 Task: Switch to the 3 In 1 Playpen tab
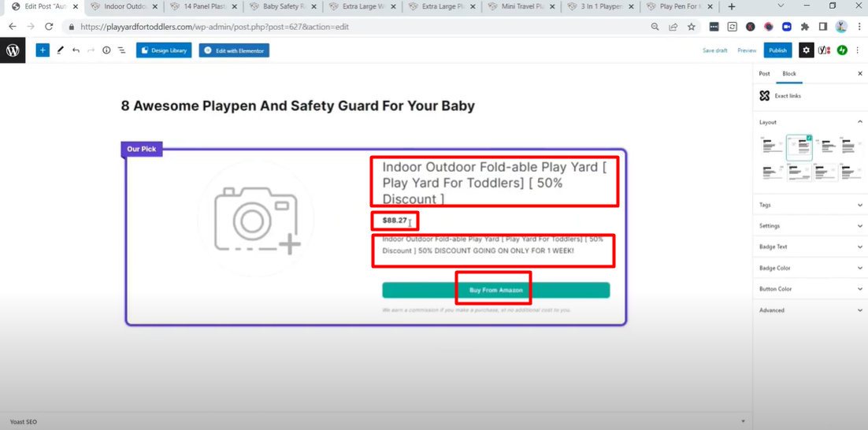(599, 6)
